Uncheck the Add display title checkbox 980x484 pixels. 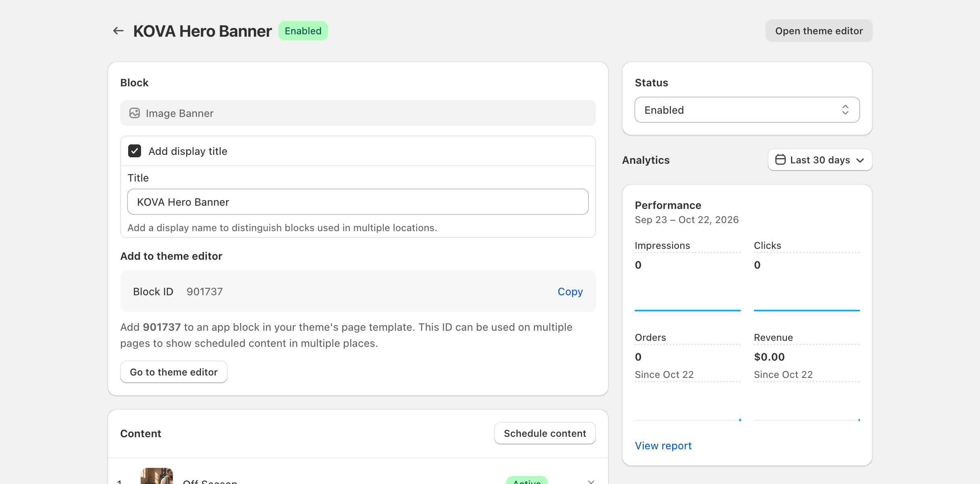click(135, 151)
